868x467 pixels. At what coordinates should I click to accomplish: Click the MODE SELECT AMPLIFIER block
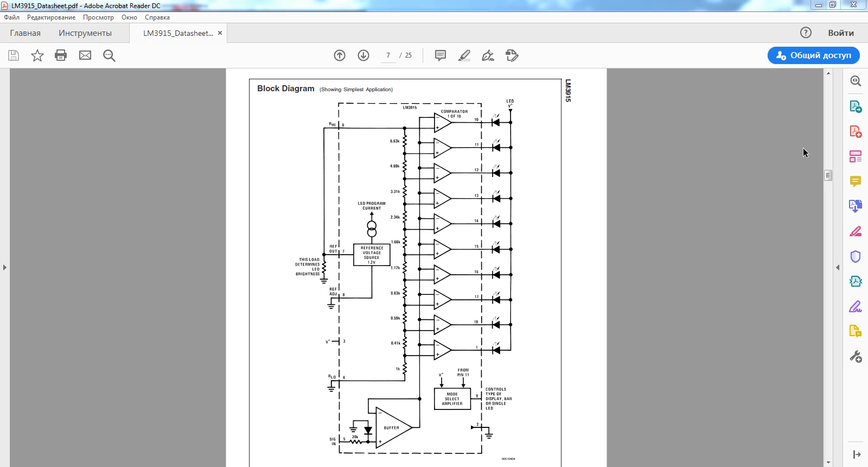pos(452,399)
